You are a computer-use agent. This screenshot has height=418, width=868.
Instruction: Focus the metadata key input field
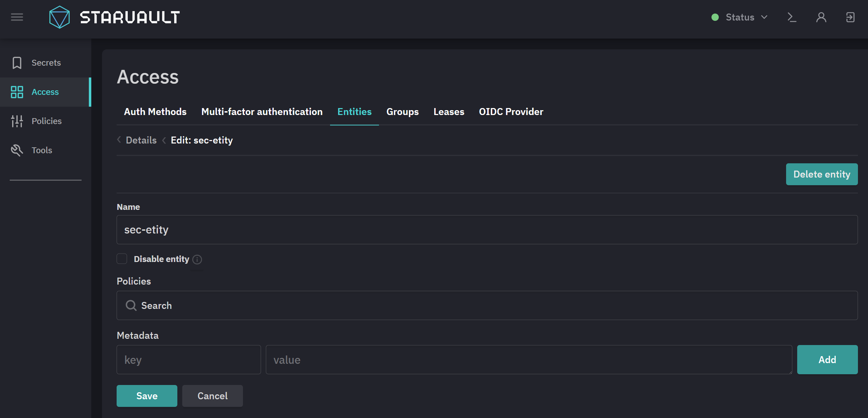tap(189, 360)
